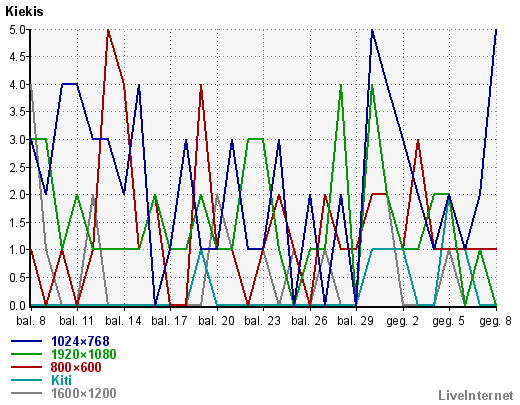Click the blue 1024×768 legend line
Screen dimensions: 520x405
point(27,341)
